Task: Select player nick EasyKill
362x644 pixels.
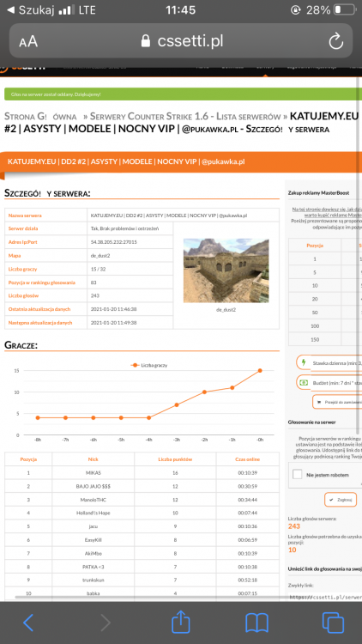Action: tap(94, 540)
